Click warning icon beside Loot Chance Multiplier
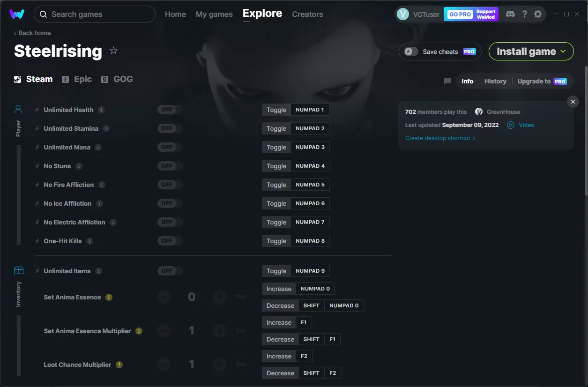The width and height of the screenshot is (588, 387). 119,365
